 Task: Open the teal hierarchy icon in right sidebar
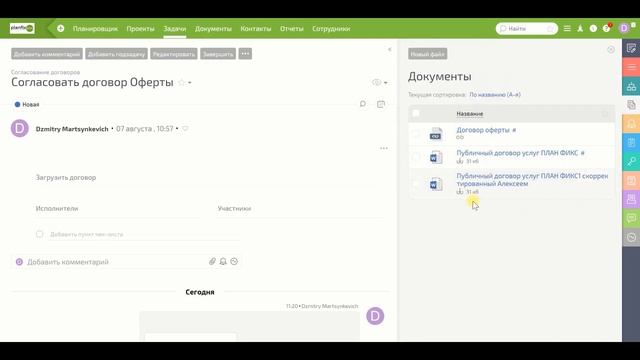coord(631,86)
